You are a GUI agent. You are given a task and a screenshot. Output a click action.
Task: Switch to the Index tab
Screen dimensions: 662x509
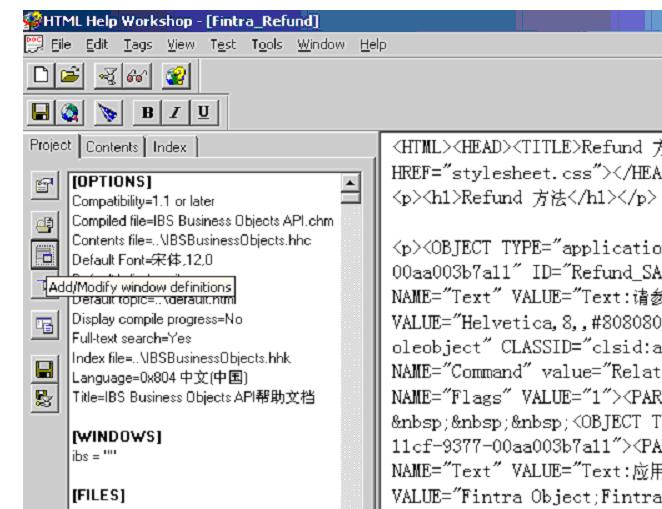170,147
